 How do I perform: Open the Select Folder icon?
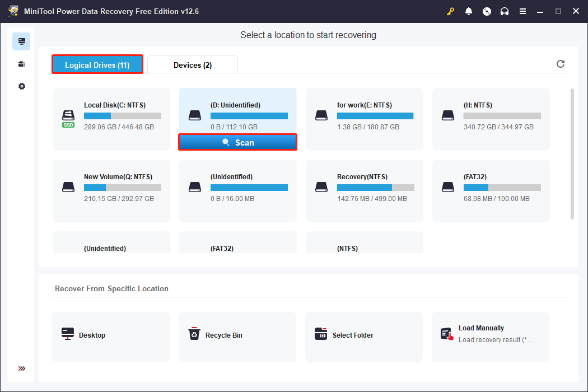pyautogui.click(x=321, y=334)
